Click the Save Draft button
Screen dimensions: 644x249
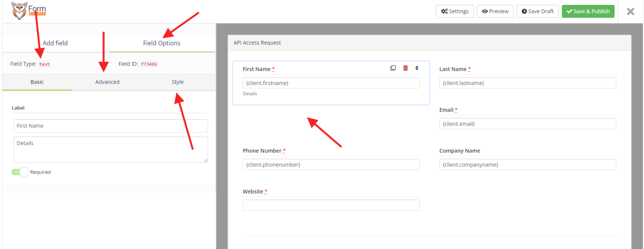[537, 11]
